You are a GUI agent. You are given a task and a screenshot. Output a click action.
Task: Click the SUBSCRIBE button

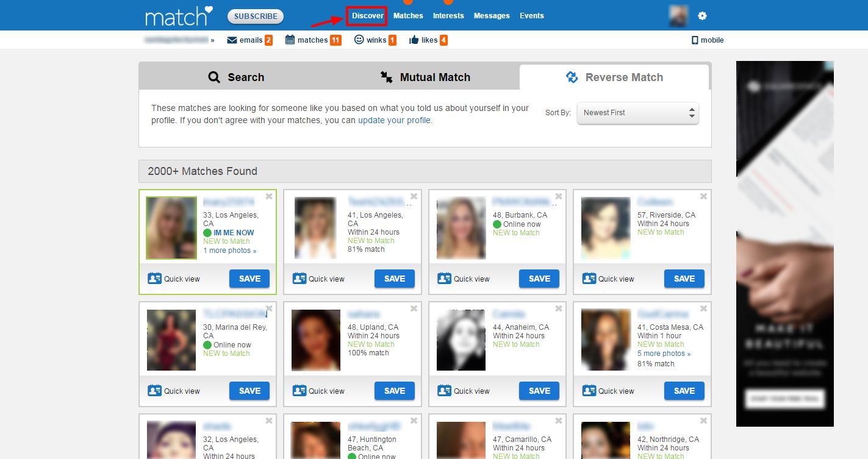pos(256,16)
